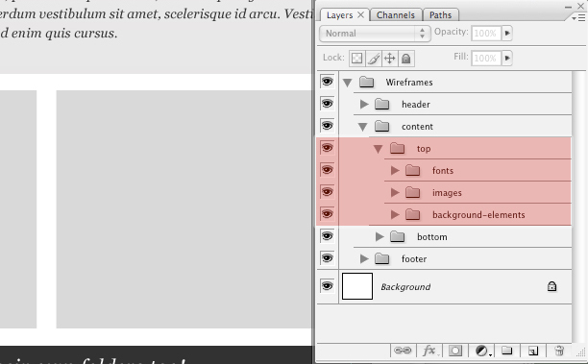Hide the footer group

327,258
